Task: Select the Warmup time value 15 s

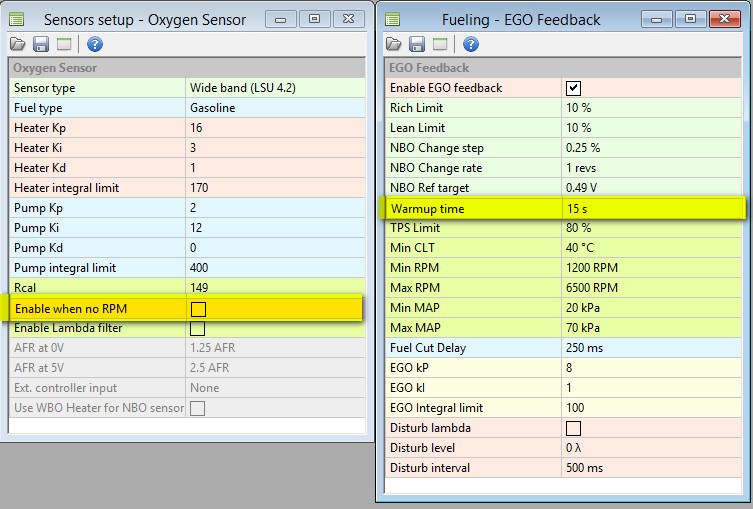Action: pyautogui.click(x=650, y=208)
